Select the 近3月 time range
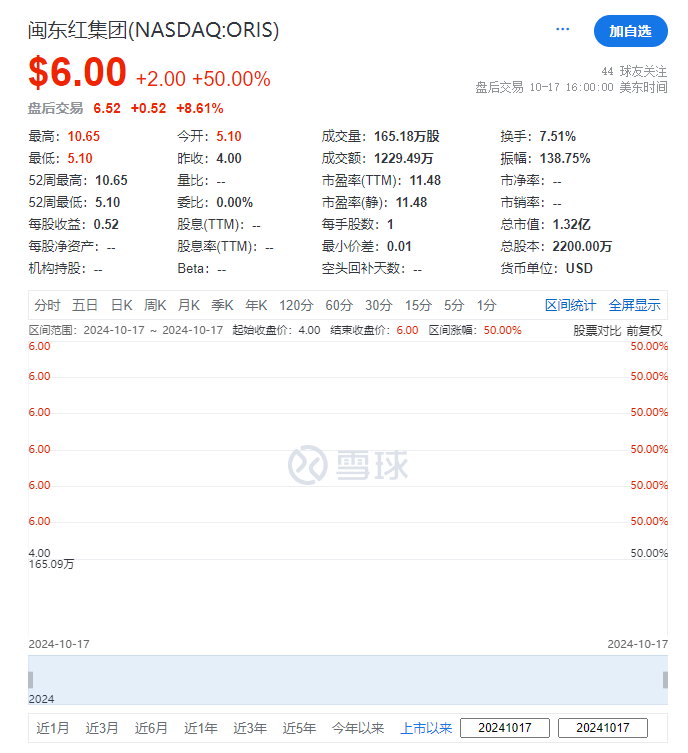 pyautogui.click(x=102, y=728)
